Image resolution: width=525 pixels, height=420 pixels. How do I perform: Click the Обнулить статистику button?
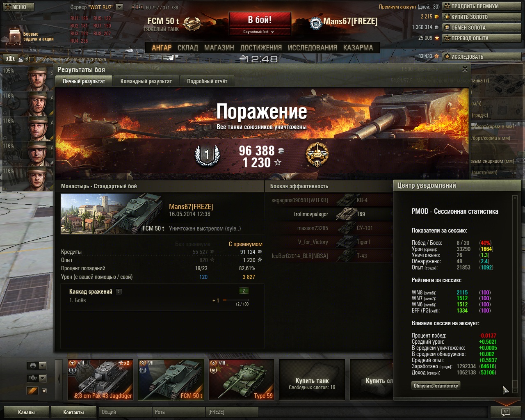point(436,386)
